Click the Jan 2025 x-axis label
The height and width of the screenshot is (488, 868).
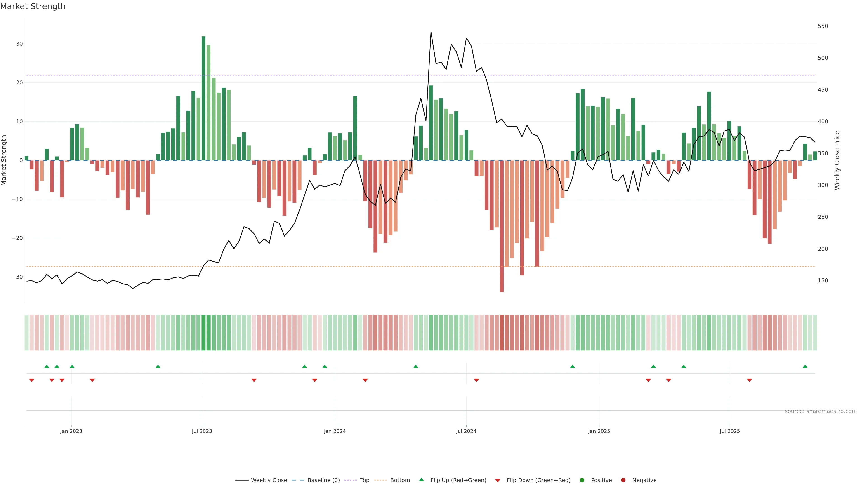(599, 431)
